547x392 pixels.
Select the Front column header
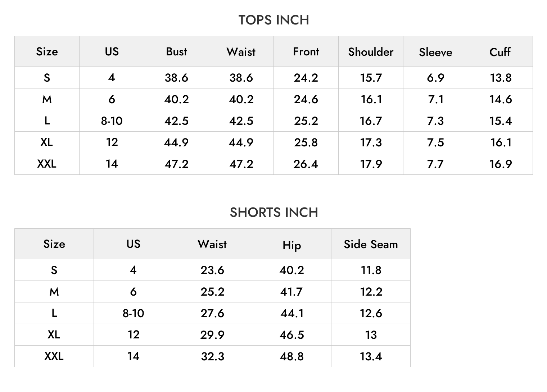coord(306,51)
